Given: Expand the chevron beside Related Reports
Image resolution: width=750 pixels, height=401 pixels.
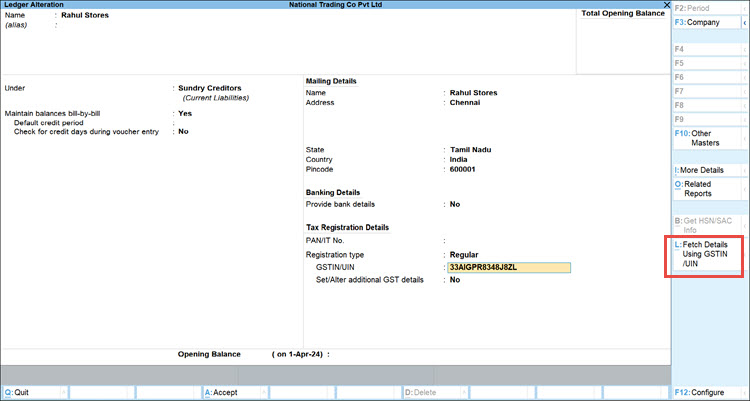Looking at the screenshot, I should [744, 188].
